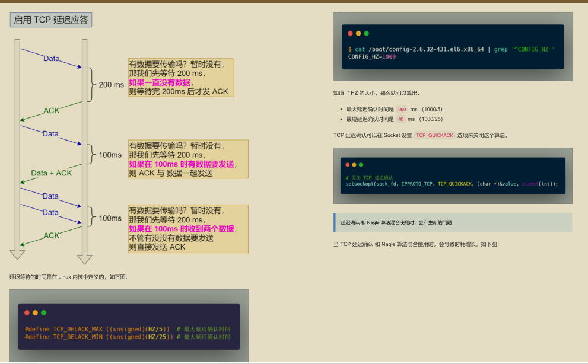Click quote block 延迟确认 和 Nagle 算法混合使用时

453,223
